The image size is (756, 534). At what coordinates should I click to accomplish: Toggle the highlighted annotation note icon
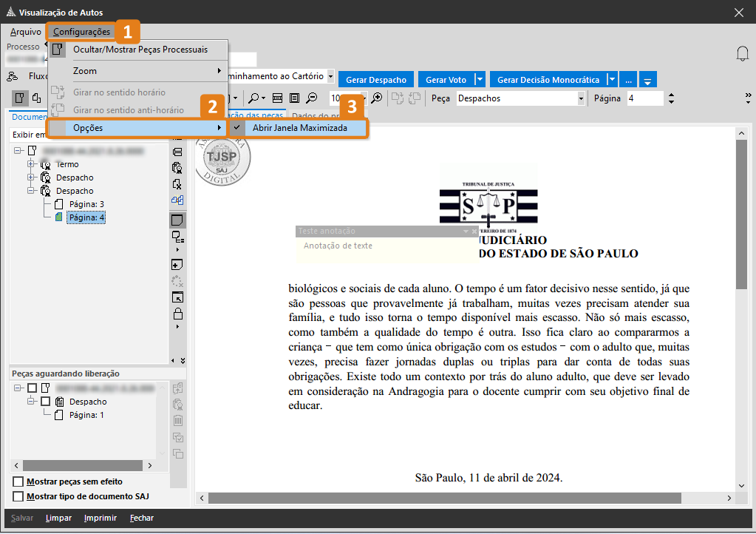click(177, 220)
